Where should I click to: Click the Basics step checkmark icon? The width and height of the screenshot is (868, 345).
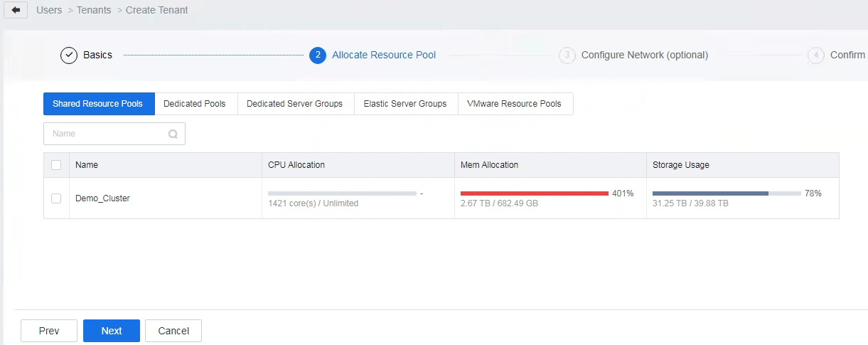[x=69, y=55]
